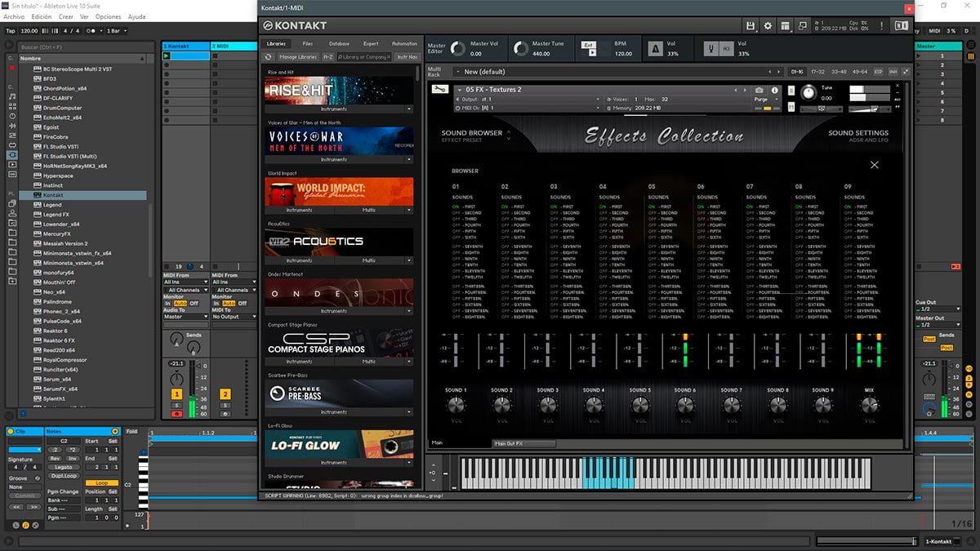Viewport: 980px width, 551px height.
Task: Select Instruments category icon in Ableton browser
Action: 12,116
